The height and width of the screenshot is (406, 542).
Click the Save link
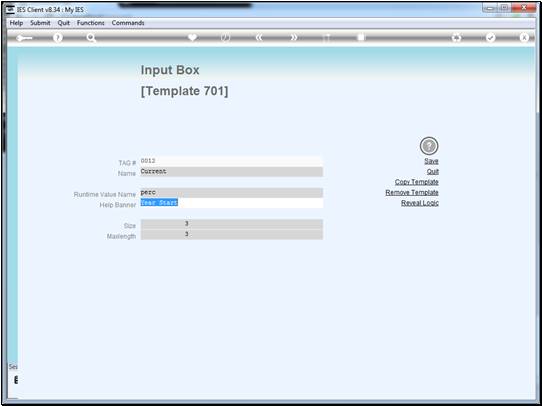point(431,161)
